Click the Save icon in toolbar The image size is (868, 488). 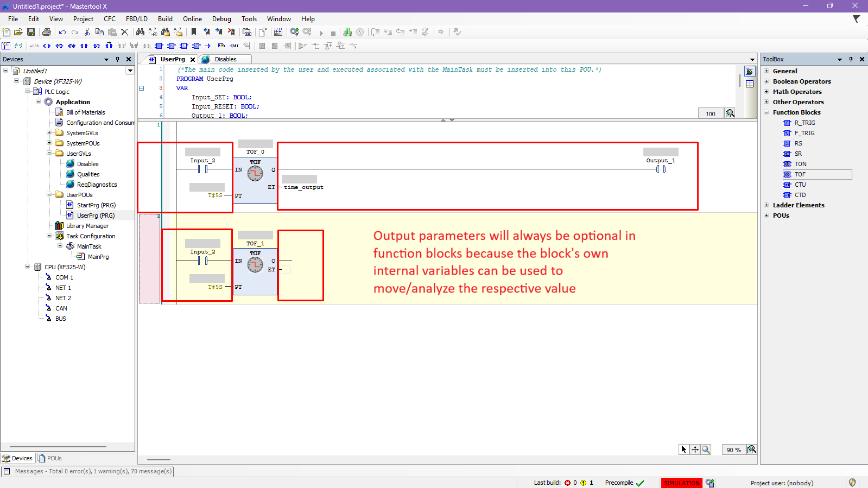[31, 32]
